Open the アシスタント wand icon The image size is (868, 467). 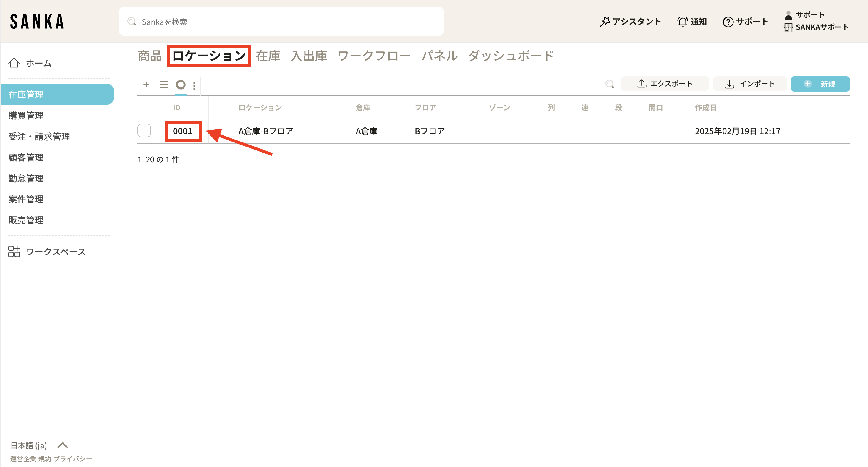605,22
